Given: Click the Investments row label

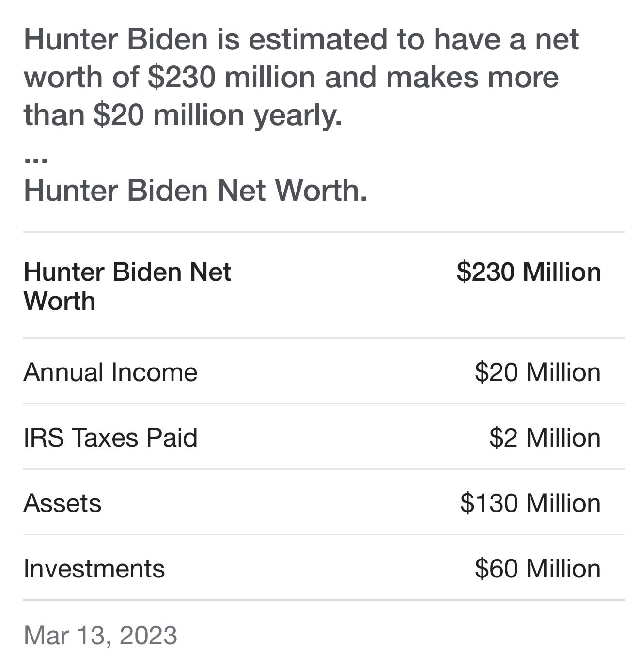Looking at the screenshot, I should click(x=94, y=568).
